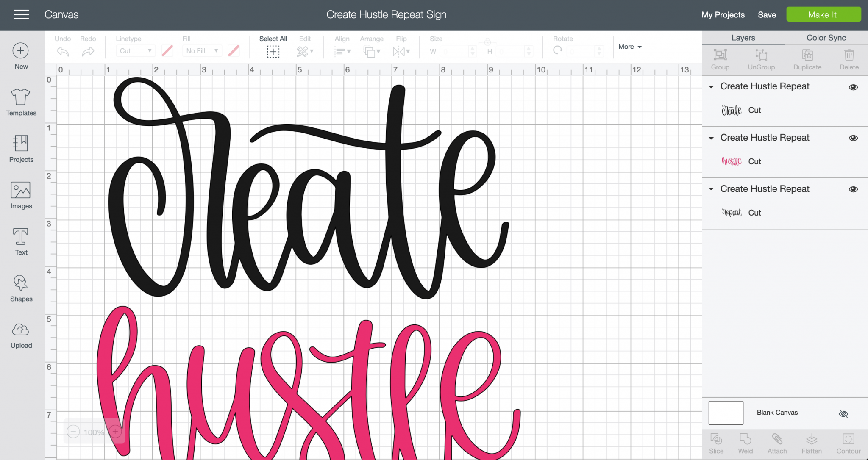This screenshot has width=868, height=460.
Task: Open the hamburger main menu
Action: pos(21,15)
